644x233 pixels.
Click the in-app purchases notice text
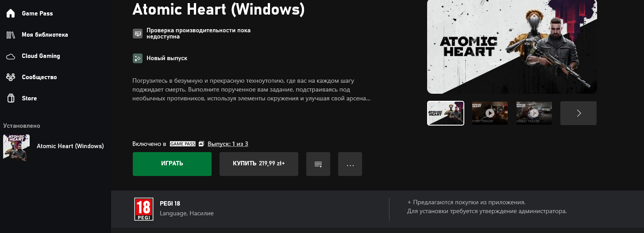(x=467, y=202)
